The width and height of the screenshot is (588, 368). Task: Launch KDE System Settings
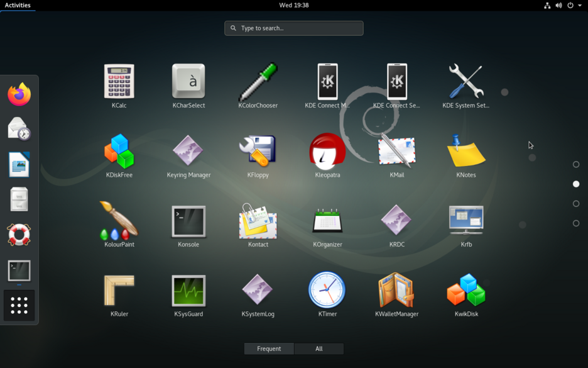466,86
